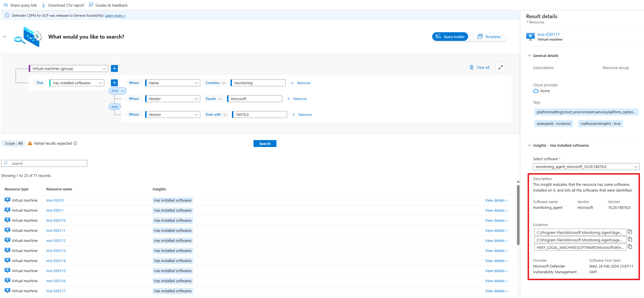Click the info icon beside Partial results expected

click(x=76, y=143)
